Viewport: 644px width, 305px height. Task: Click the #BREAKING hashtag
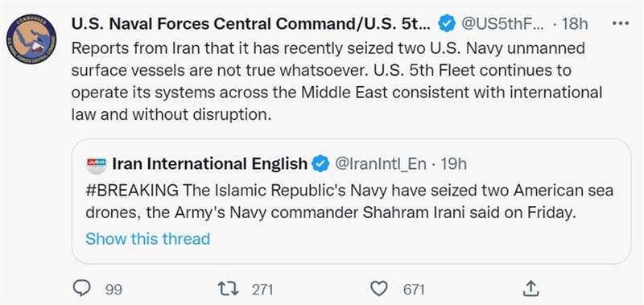132,191
